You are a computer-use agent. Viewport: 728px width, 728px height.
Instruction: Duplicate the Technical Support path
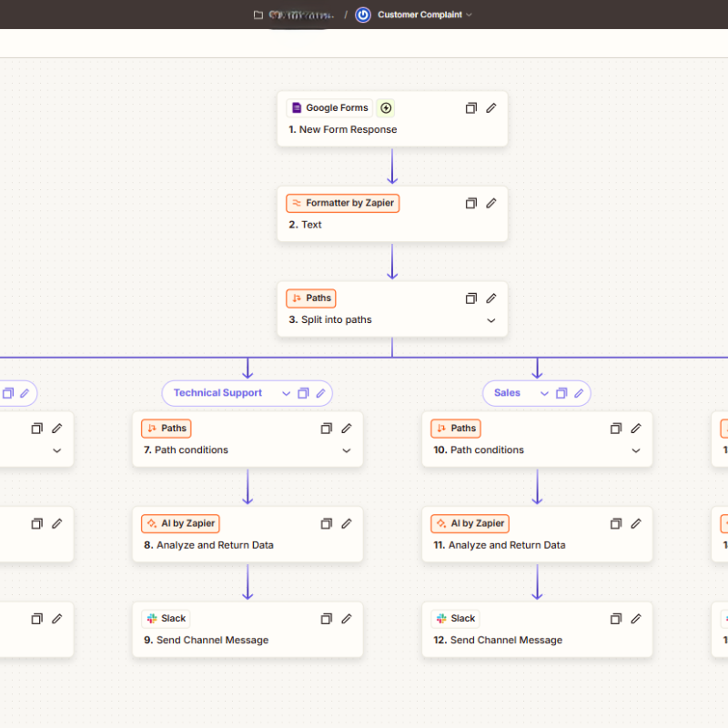(x=303, y=393)
